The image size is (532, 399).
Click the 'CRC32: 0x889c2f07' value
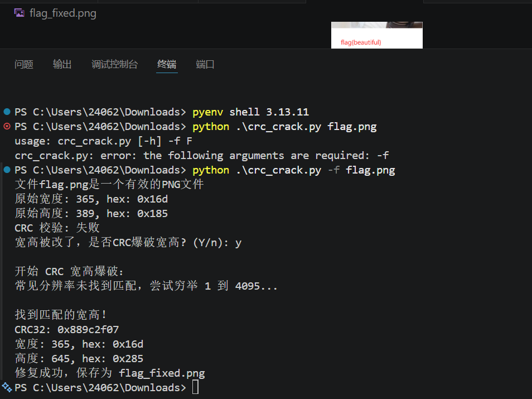tap(66, 329)
